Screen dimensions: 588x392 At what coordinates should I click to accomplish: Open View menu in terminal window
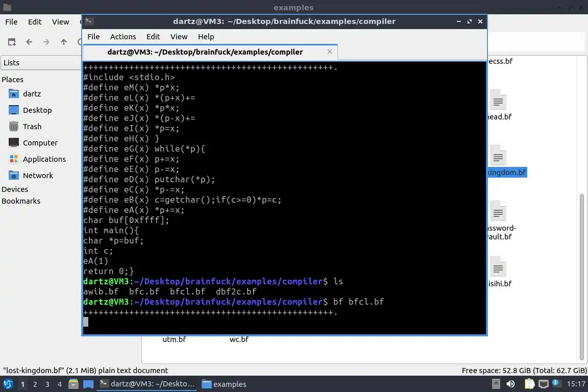click(179, 37)
